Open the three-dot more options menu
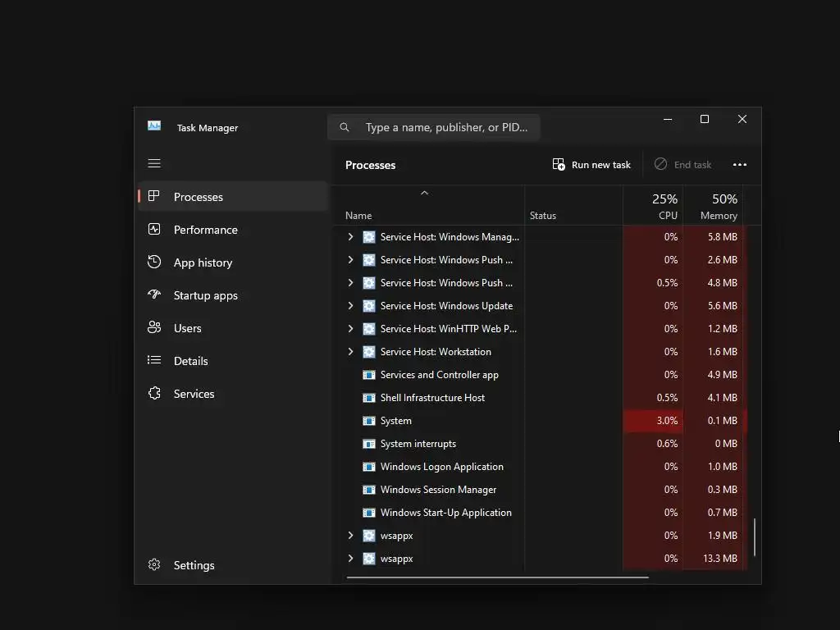 coord(740,164)
